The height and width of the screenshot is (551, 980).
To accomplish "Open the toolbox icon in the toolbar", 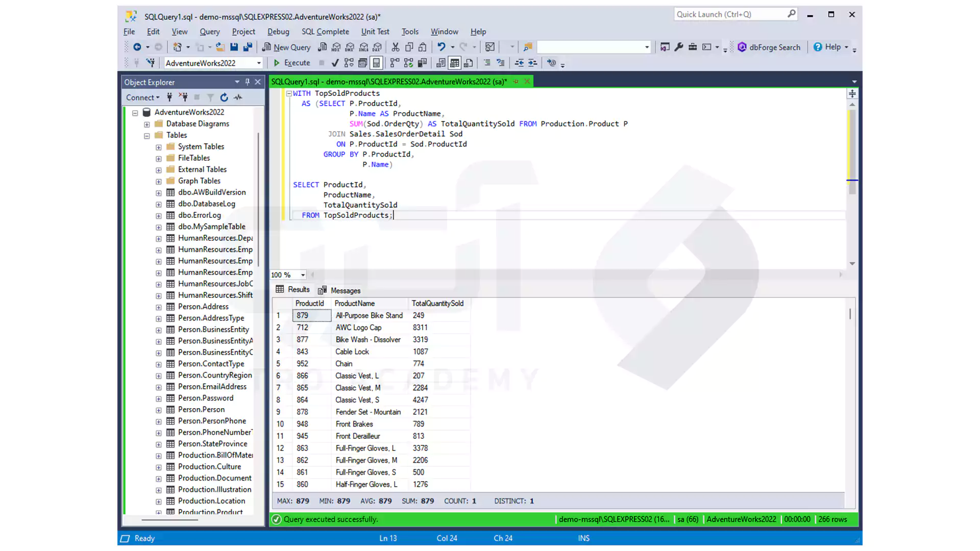I will click(692, 47).
